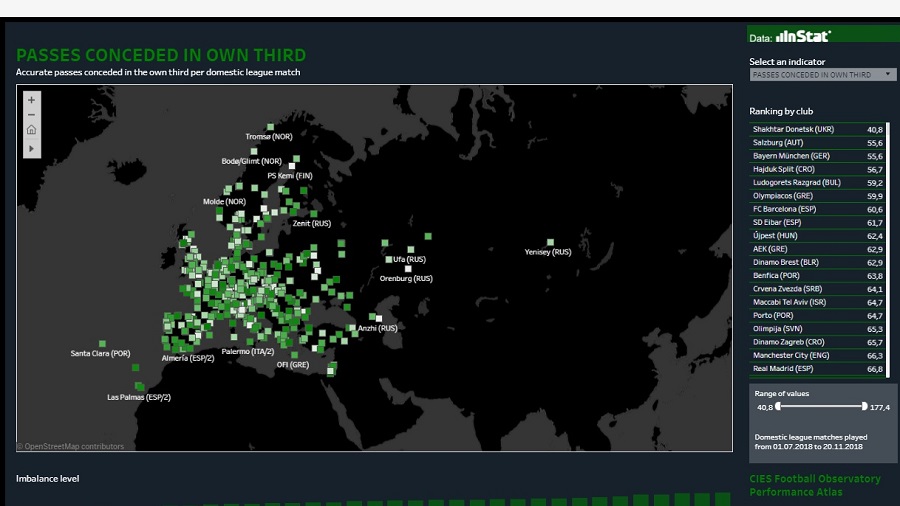Select Maccabi Tel Aviv (ISR) row
This screenshot has height=506, width=900.
point(817,302)
